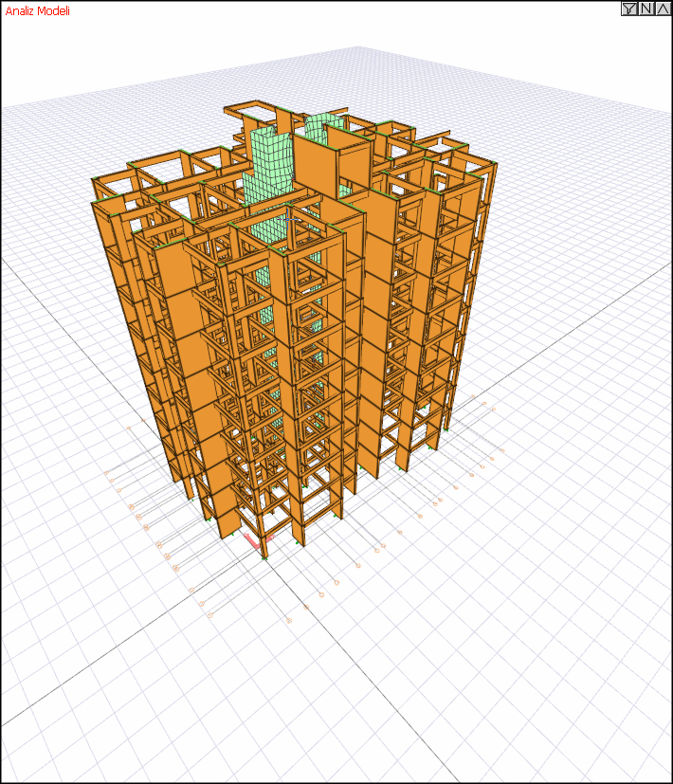Viewport: 673px width, 784px height.
Task: Click the upward caret icon
Action: [663, 9]
